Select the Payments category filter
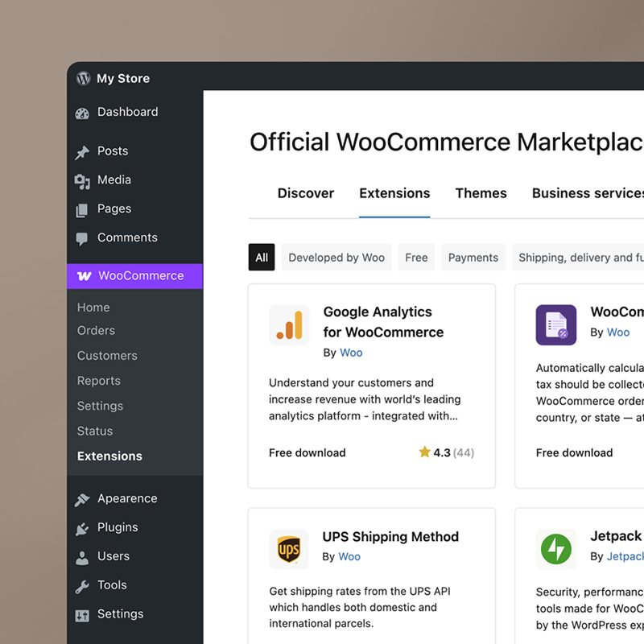This screenshot has height=644, width=644. (473, 258)
